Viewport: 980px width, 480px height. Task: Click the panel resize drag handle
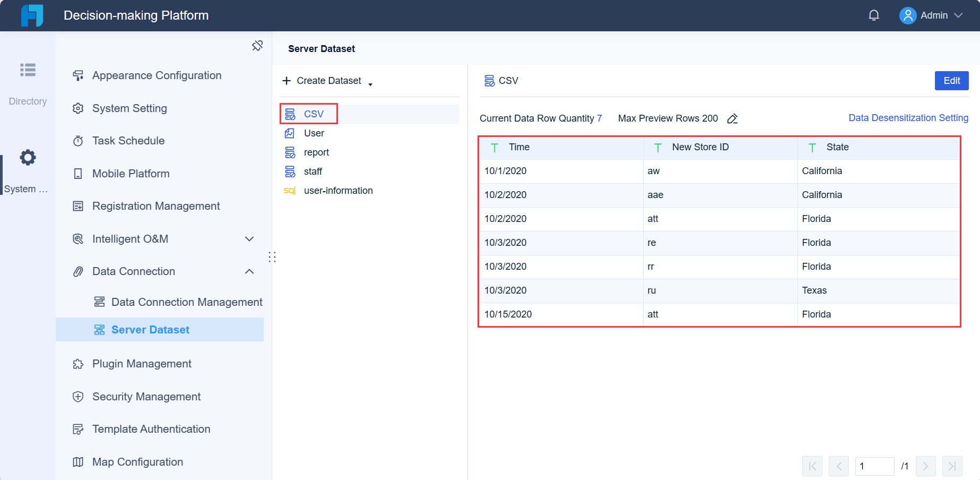pos(272,257)
